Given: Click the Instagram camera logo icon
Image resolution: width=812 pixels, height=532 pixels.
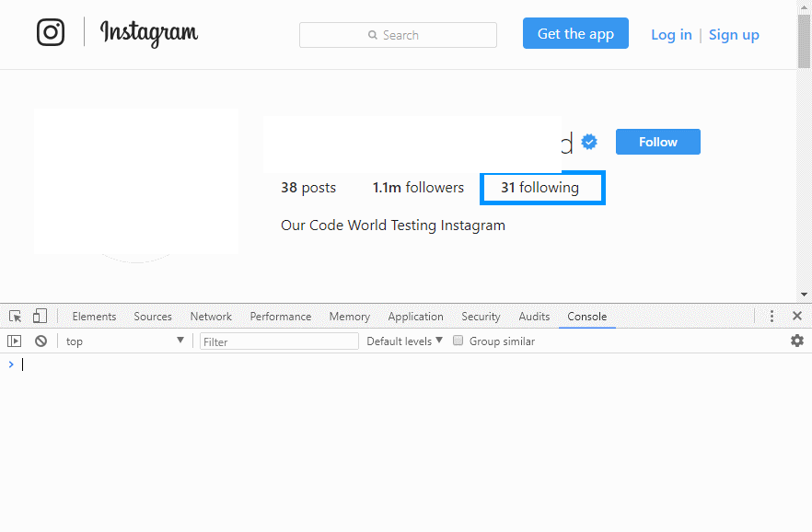Looking at the screenshot, I should (x=51, y=32).
